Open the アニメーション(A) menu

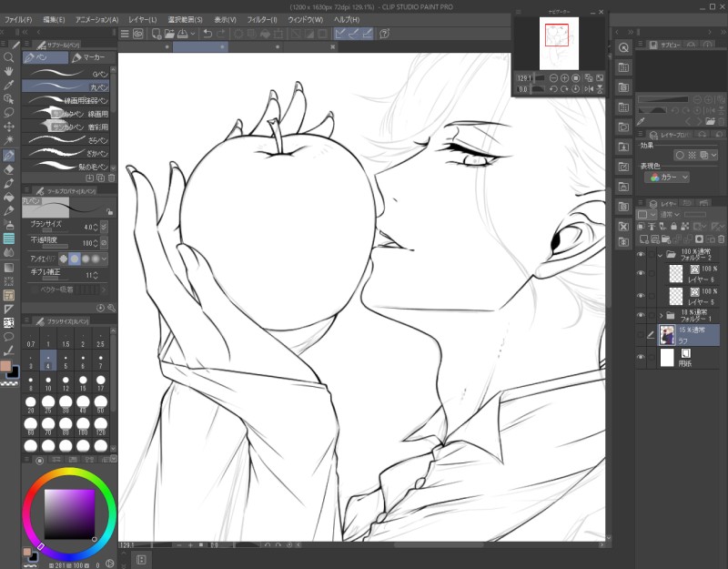coord(97,19)
